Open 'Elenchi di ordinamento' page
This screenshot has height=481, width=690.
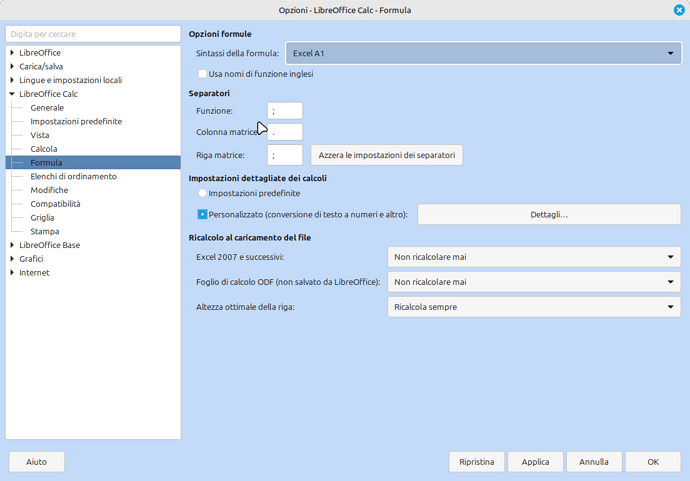coord(73,176)
